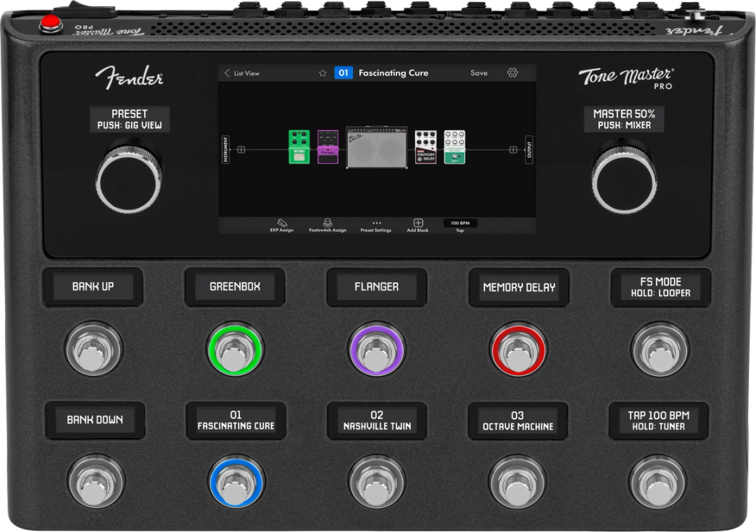Select the 02 Nashville Twin footswitch
756x532 pixels.
tap(377, 482)
